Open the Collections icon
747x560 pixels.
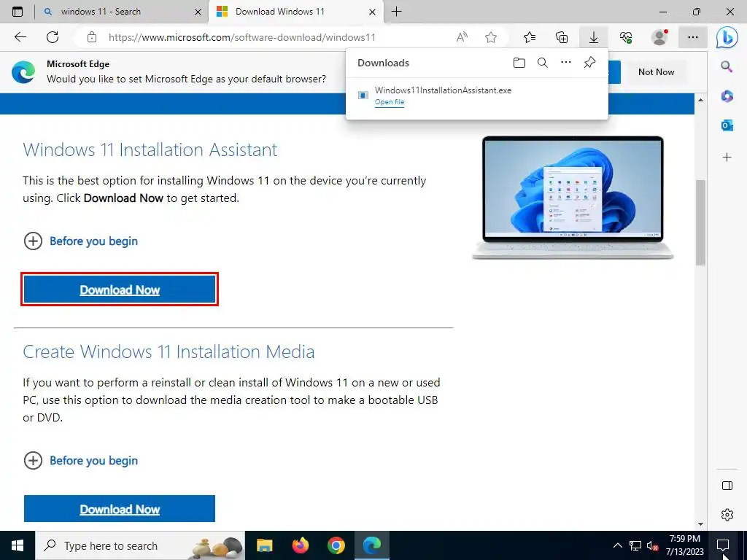click(562, 37)
